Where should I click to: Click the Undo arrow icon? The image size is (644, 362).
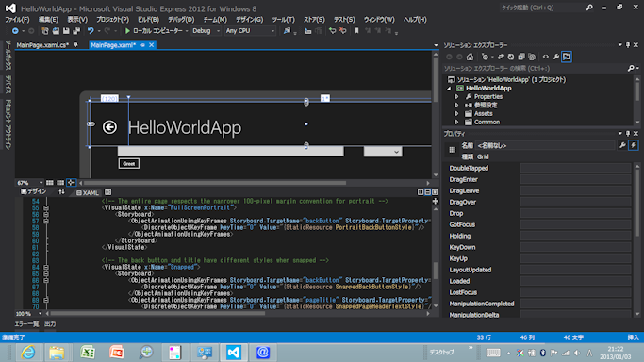tap(91, 31)
